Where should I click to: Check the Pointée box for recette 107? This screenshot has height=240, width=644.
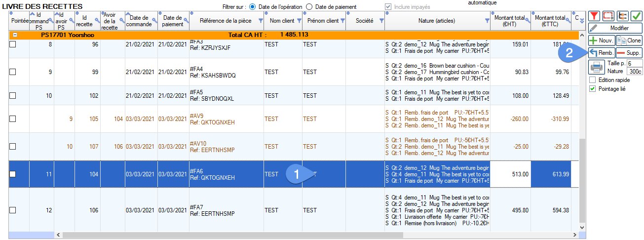pos(13,147)
